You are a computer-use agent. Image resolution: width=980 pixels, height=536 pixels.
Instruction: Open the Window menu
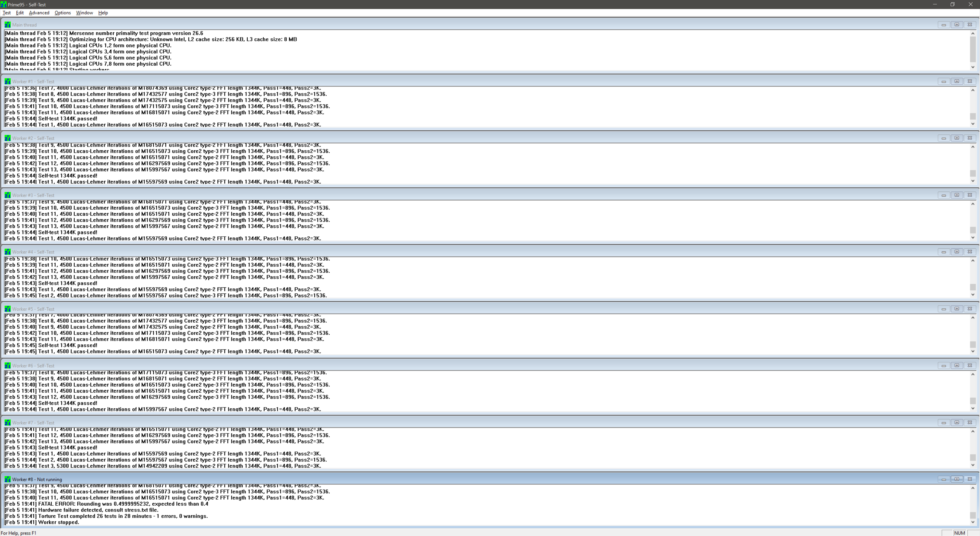(x=84, y=13)
